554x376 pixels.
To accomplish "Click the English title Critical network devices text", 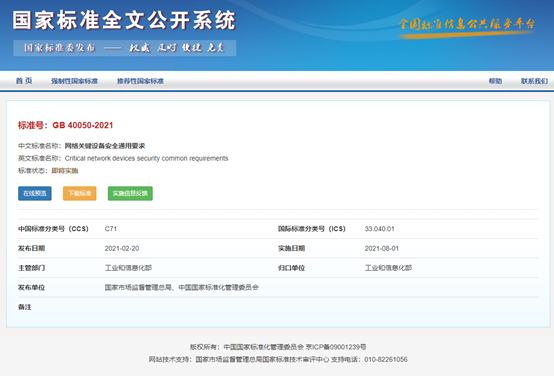I will 146,158.
